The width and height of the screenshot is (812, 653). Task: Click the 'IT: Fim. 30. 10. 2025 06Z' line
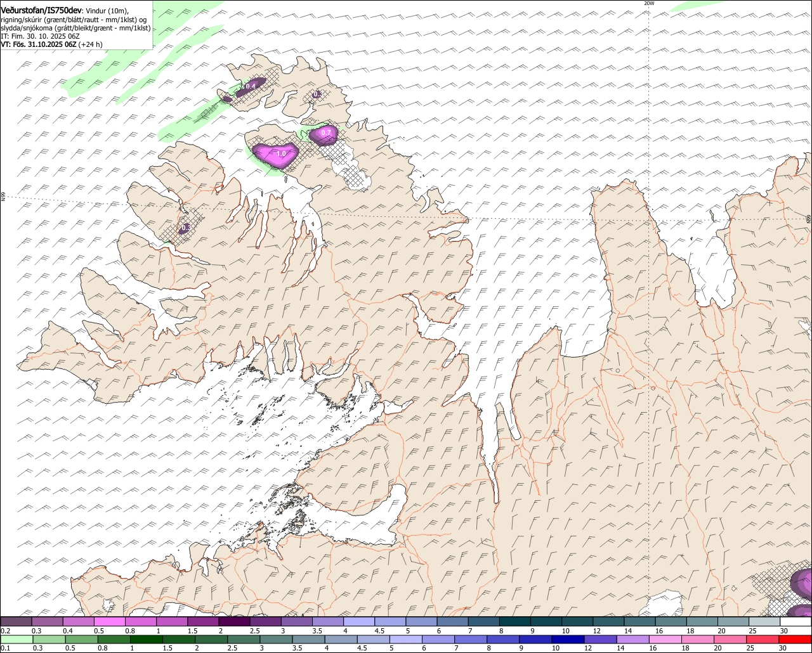40,36
